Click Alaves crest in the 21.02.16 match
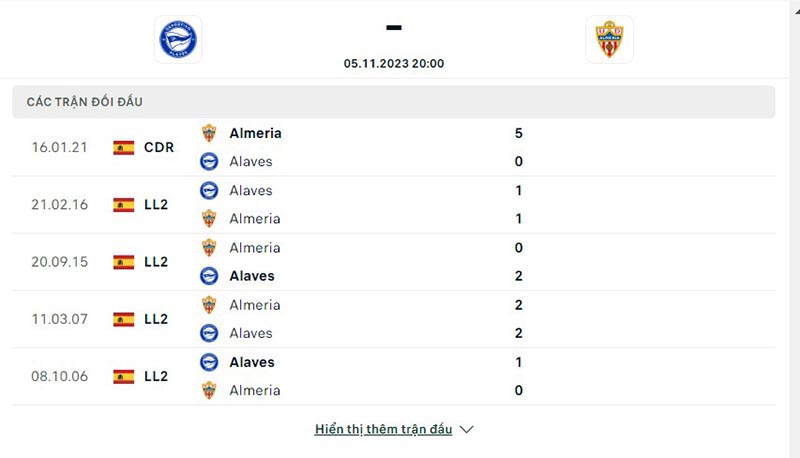Screen dimensions: 800x458 pyautogui.click(x=209, y=190)
